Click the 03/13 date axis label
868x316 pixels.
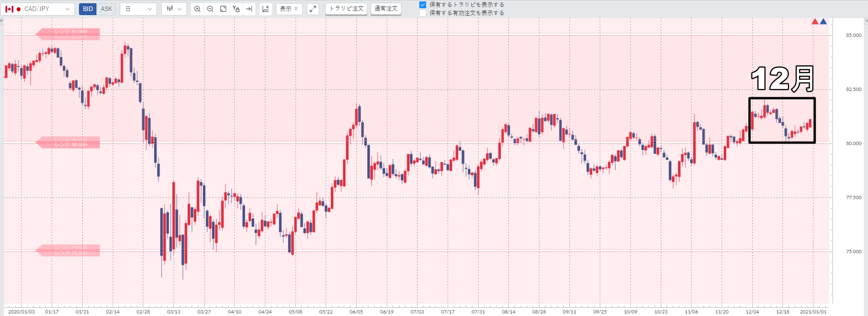(x=174, y=312)
